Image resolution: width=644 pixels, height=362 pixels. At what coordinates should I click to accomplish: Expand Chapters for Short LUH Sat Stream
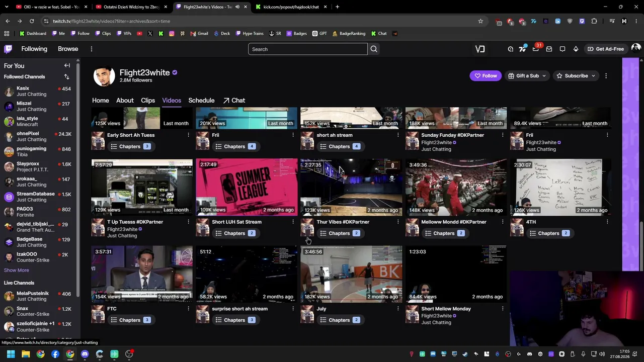(x=235, y=233)
